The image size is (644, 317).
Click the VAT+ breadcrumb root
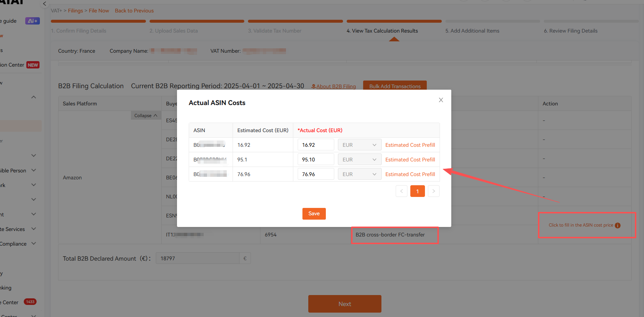56,11
